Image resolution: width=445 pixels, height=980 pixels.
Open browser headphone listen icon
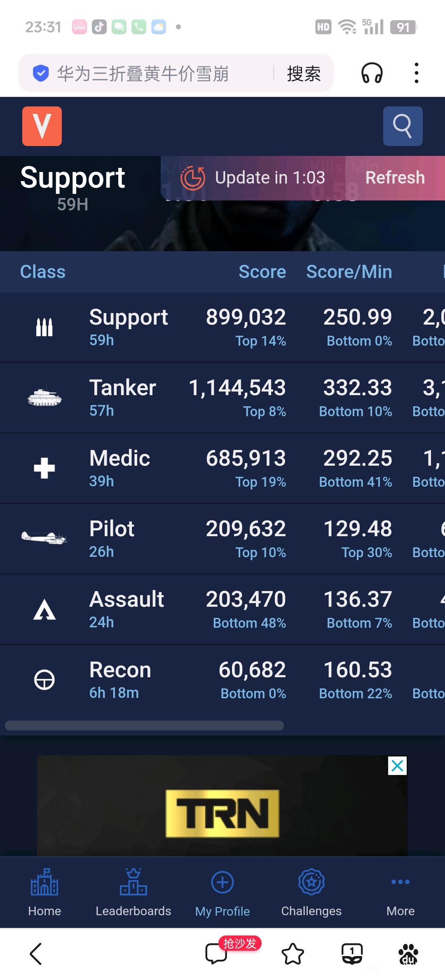(x=372, y=73)
